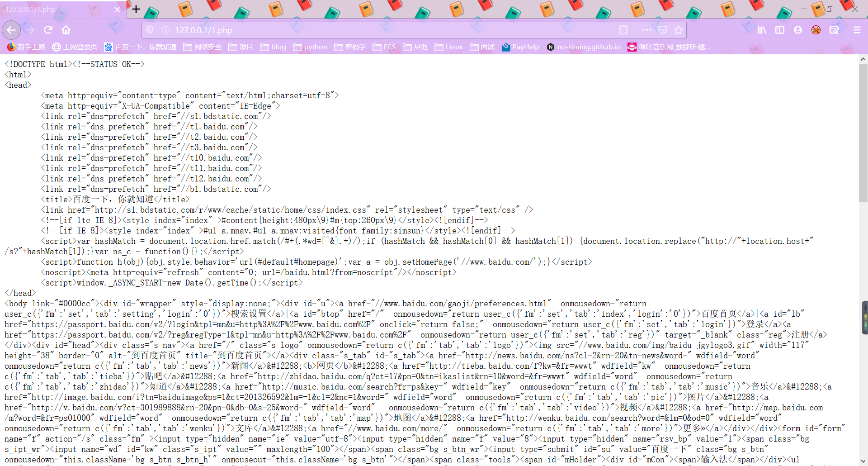Open 新手上路 bookmark
The height and width of the screenshot is (466, 868).
click(x=26, y=47)
